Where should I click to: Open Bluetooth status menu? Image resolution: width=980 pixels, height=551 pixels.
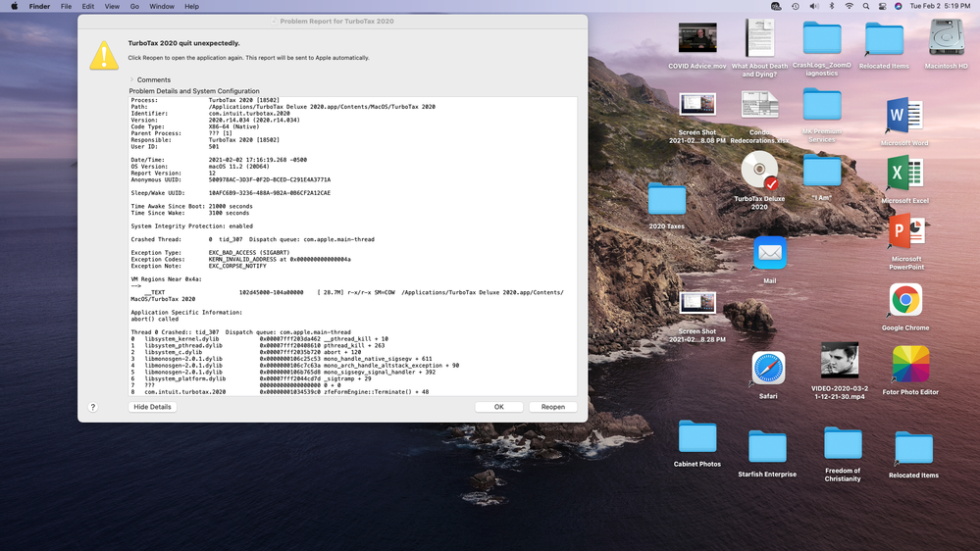pyautogui.click(x=832, y=6)
